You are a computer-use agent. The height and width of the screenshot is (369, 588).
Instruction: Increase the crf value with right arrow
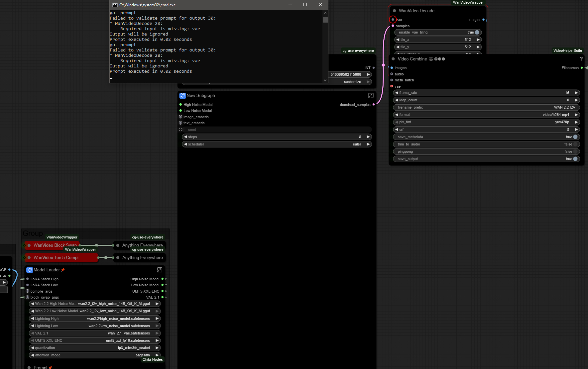(576, 130)
